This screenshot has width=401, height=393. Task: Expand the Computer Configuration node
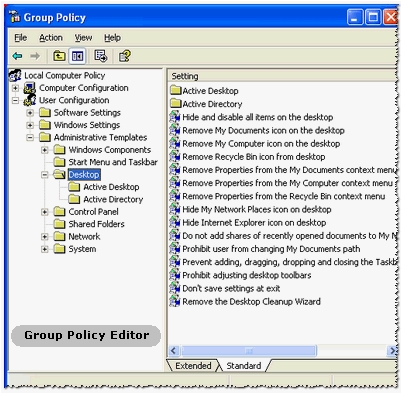tap(15, 88)
